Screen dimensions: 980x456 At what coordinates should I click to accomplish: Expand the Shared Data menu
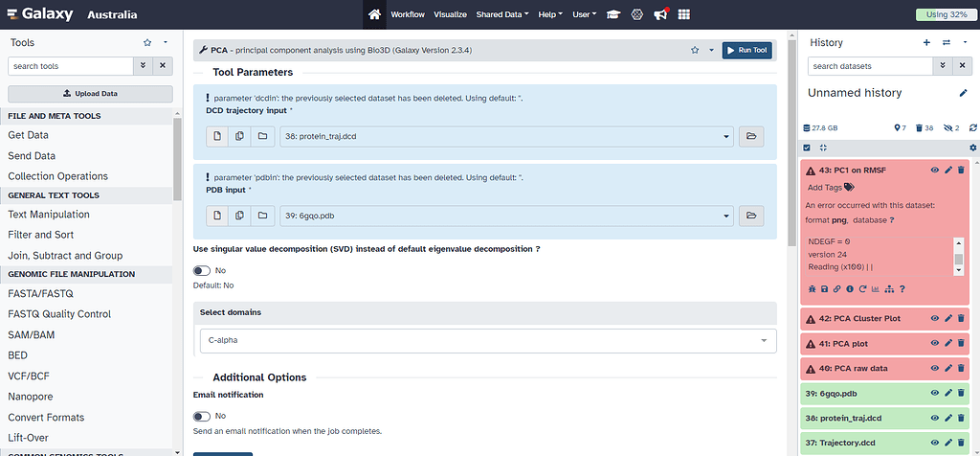(502, 14)
